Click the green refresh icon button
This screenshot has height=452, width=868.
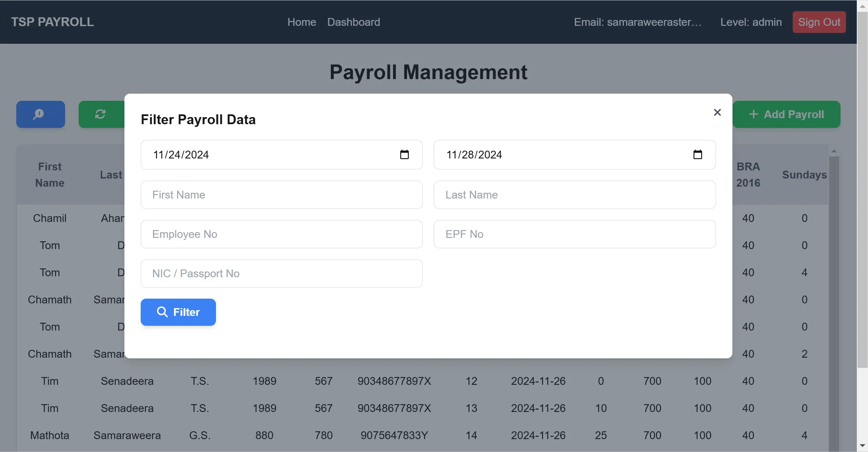101,114
